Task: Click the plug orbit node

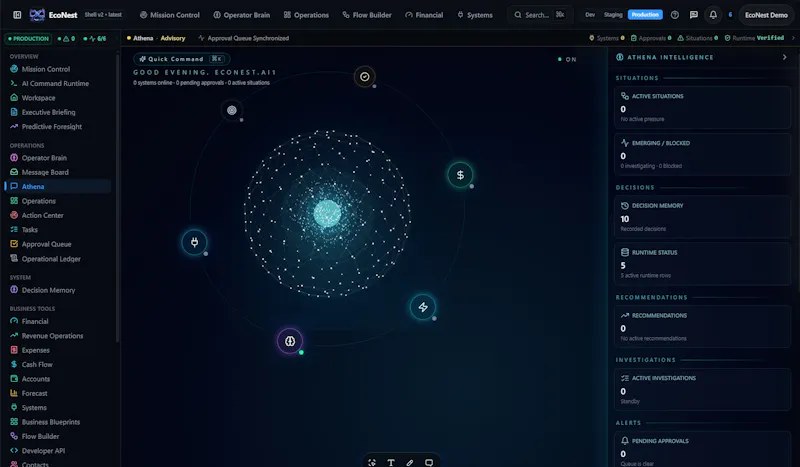Action: pyautogui.click(x=194, y=242)
